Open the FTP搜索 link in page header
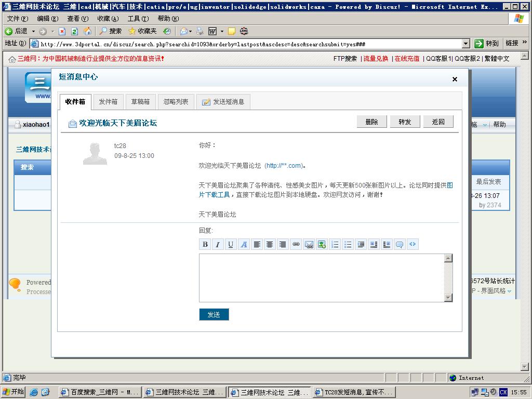Viewport: 532px width, 399px height. [x=345, y=59]
